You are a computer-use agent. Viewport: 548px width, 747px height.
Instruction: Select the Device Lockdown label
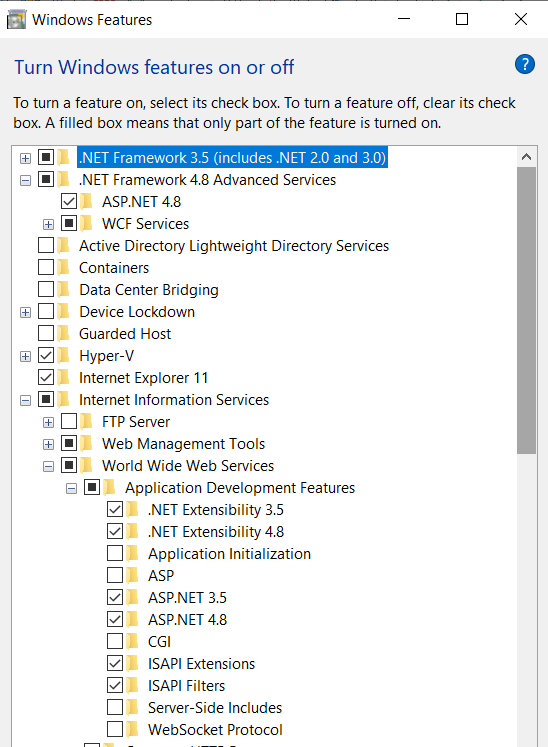(x=137, y=312)
